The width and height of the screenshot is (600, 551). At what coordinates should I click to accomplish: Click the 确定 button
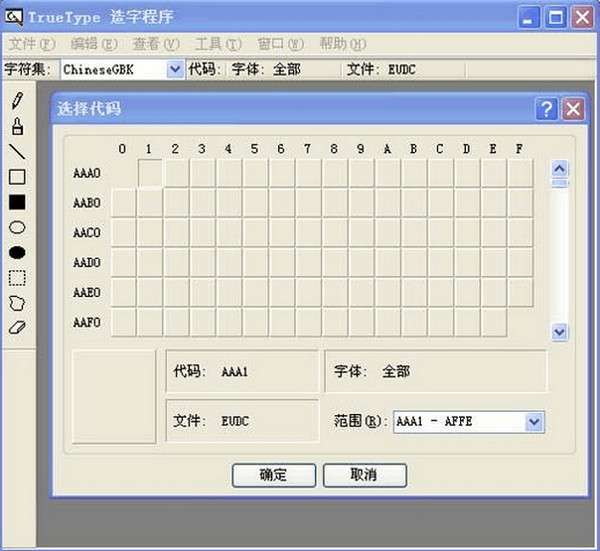pos(274,475)
